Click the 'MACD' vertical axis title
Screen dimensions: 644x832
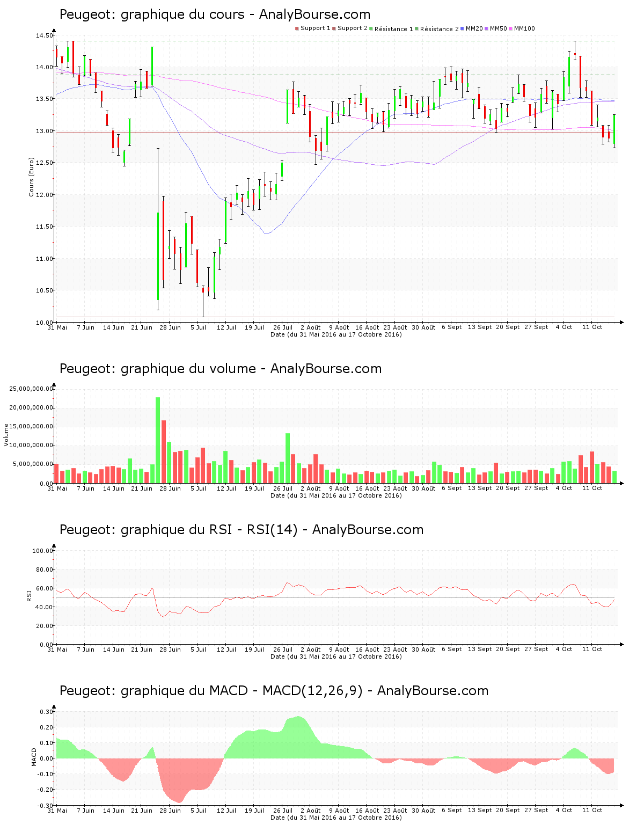coord(34,757)
